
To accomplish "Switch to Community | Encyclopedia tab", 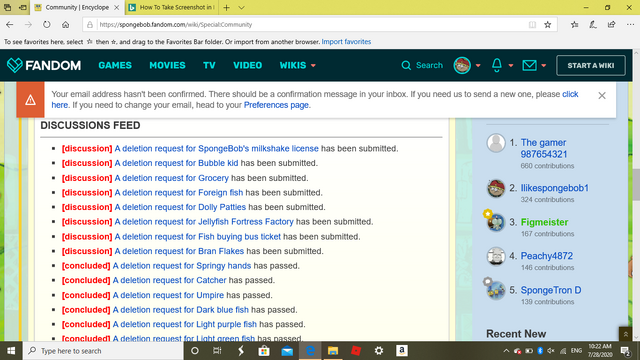I will pyautogui.click(x=77, y=7).
